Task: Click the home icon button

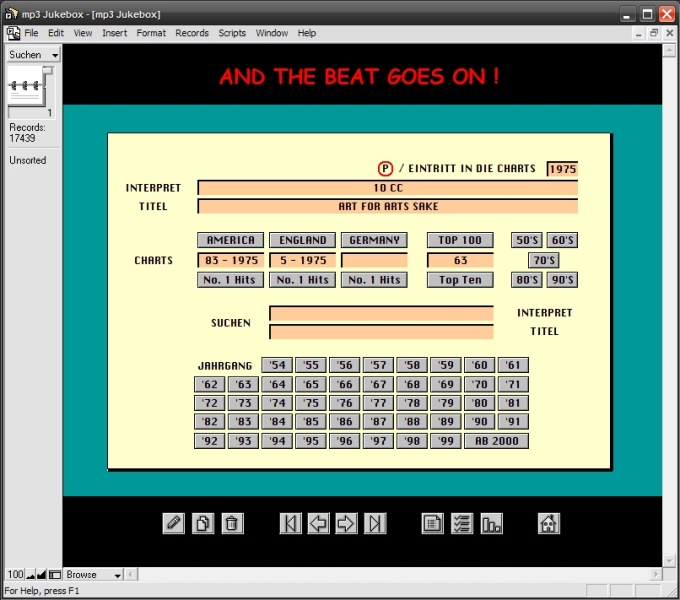Action: [x=548, y=523]
